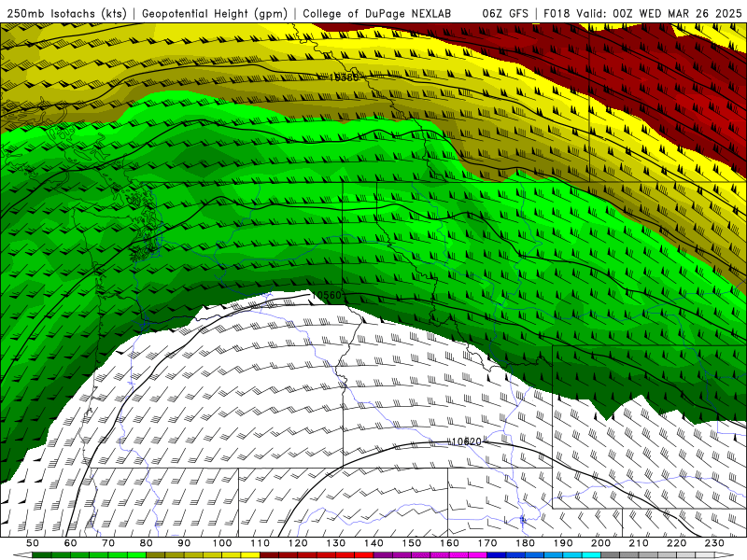Click the 70 value on the color scale
Image resolution: width=747 pixels, height=560 pixels.
(108, 543)
